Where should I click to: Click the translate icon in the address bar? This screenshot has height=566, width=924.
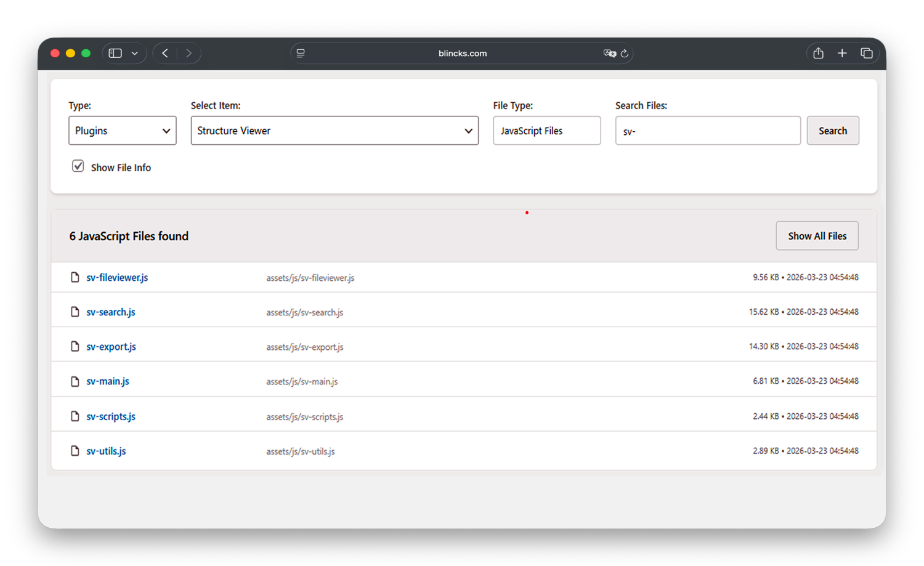[x=609, y=53]
